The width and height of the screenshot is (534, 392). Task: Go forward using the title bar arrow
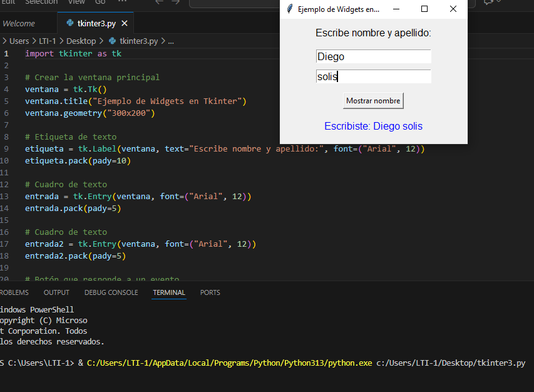[x=177, y=2]
